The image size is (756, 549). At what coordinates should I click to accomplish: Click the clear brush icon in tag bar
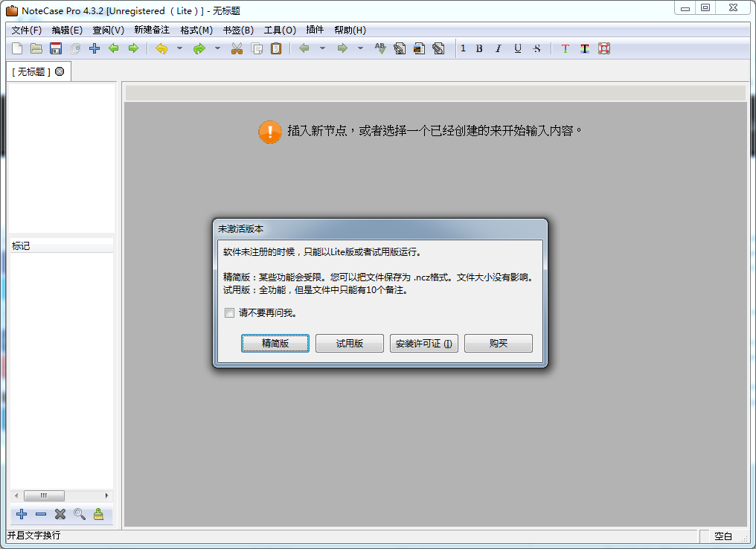point(99,514)
